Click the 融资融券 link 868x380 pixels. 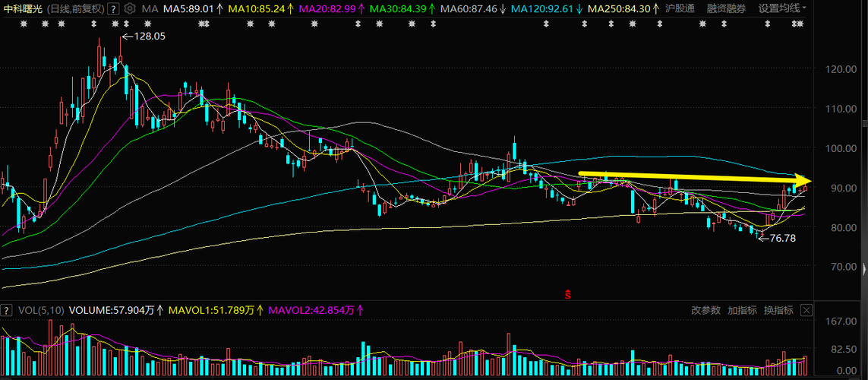pyautogui.click(x=726, y=9)
